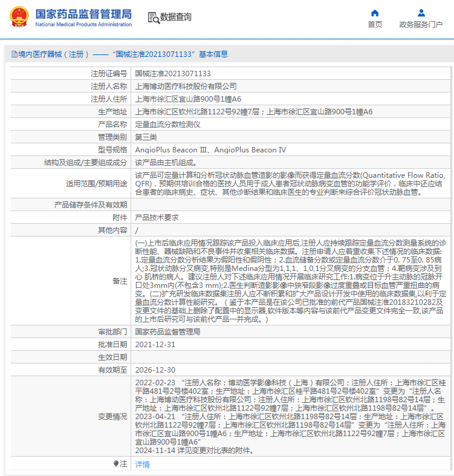Viewport: 454px width, 476px height.
Task: Select attachment 产品技术要求
Action: point(157,218)
